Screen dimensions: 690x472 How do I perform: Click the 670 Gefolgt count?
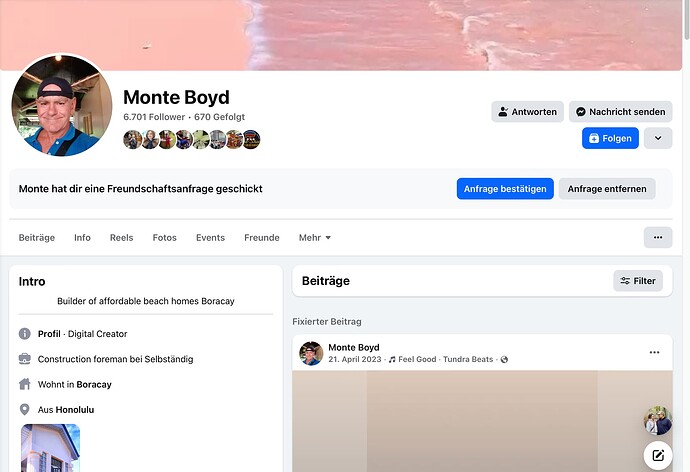point(219,117)
